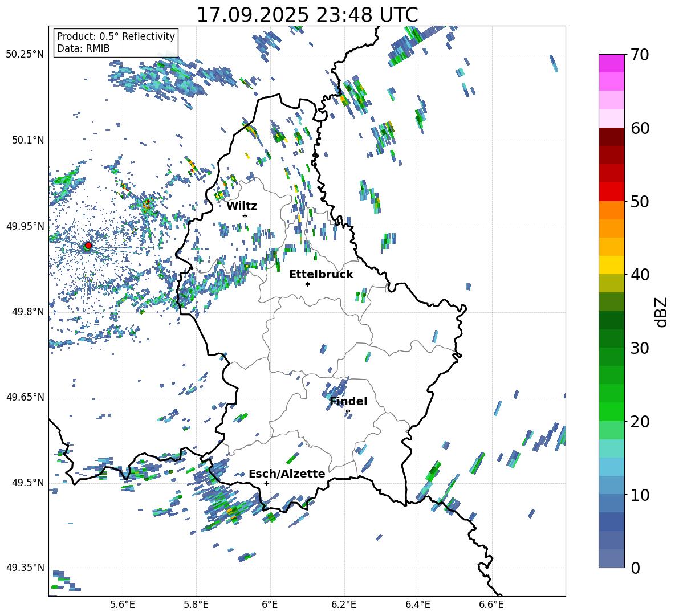
Task: Click the dBZ colorbar axis label
Action: tap(661, 312)
